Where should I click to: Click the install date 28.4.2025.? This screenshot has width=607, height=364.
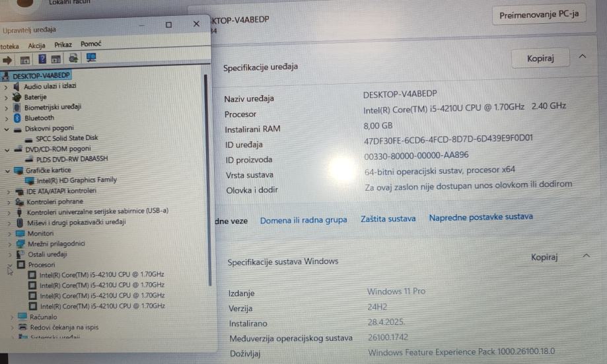pos(386,322)
